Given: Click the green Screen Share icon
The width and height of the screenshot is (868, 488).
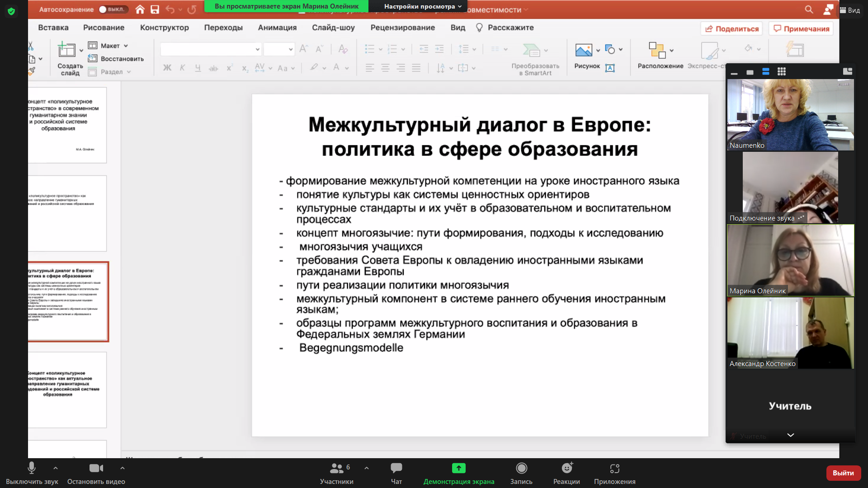Looking at the screenshot, I should click(458, 469).
